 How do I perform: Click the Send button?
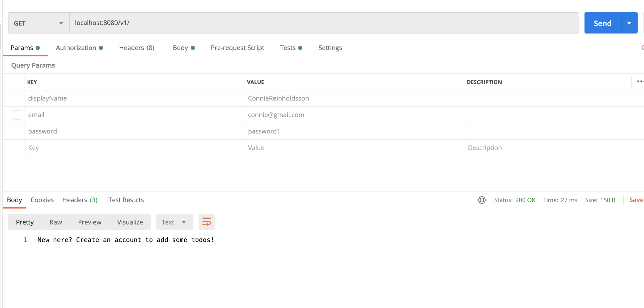(602, 23)
